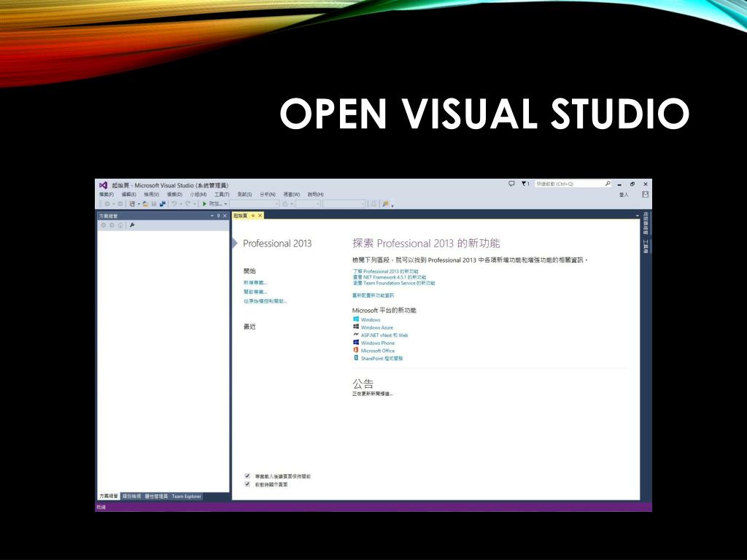Click the feedback speech bubble icon

click(511, 183)
